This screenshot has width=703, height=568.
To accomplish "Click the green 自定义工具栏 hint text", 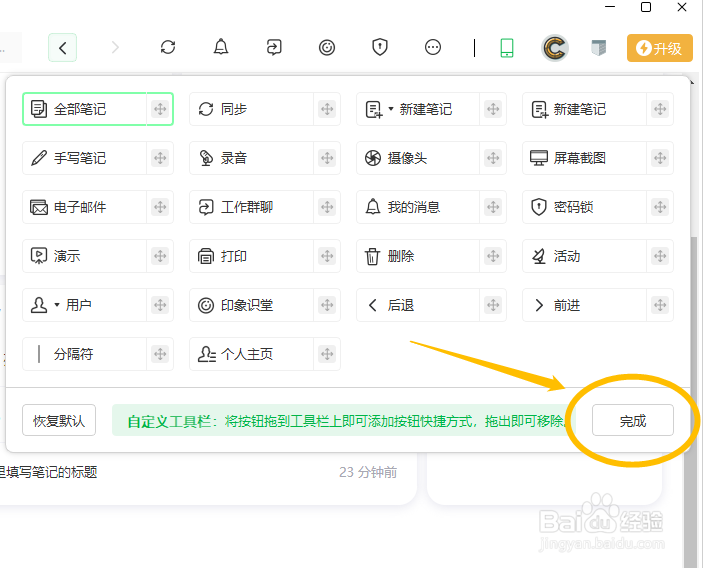I will click(345, 421).
